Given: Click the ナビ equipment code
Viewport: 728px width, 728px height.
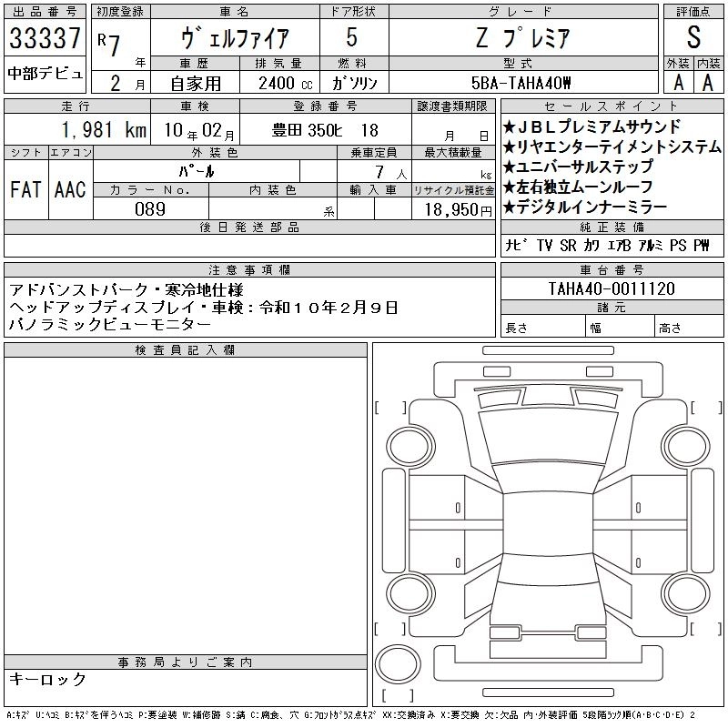Looking at the screenshot, I should point(517,245).
